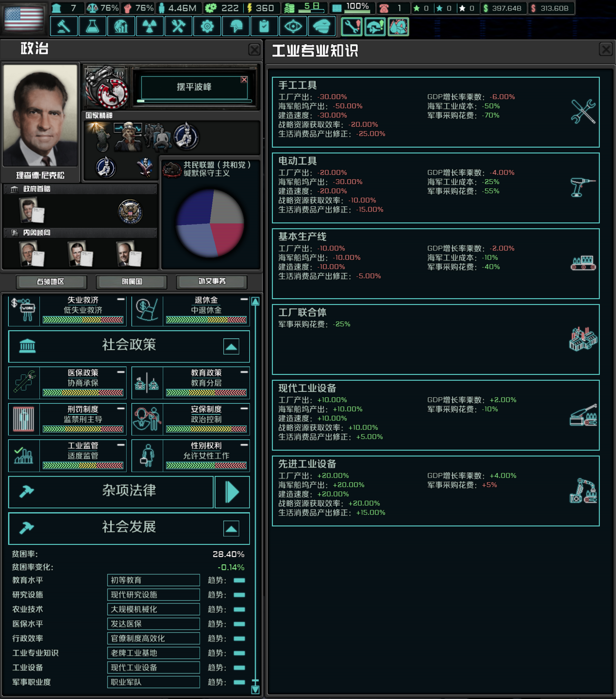Viewport: 616px width, 699px height.
Task: Open the 占领地区 tab
Action: pos(51,282)
